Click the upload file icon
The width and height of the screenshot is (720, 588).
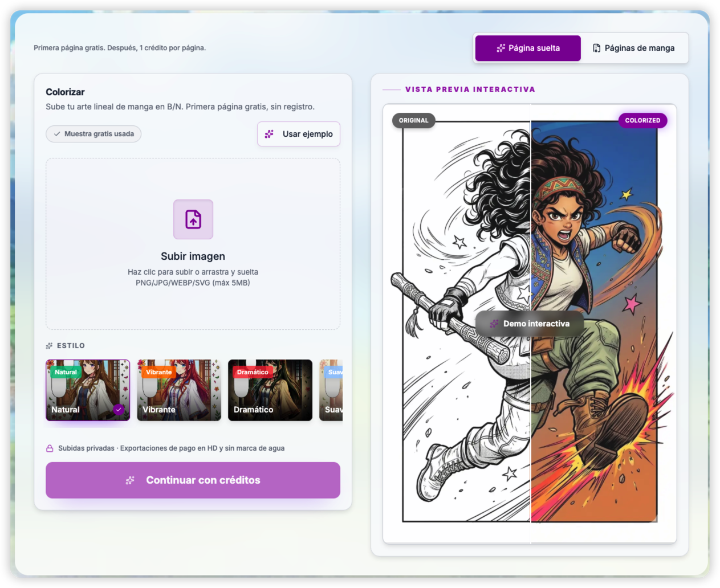(x=193, y=219)
